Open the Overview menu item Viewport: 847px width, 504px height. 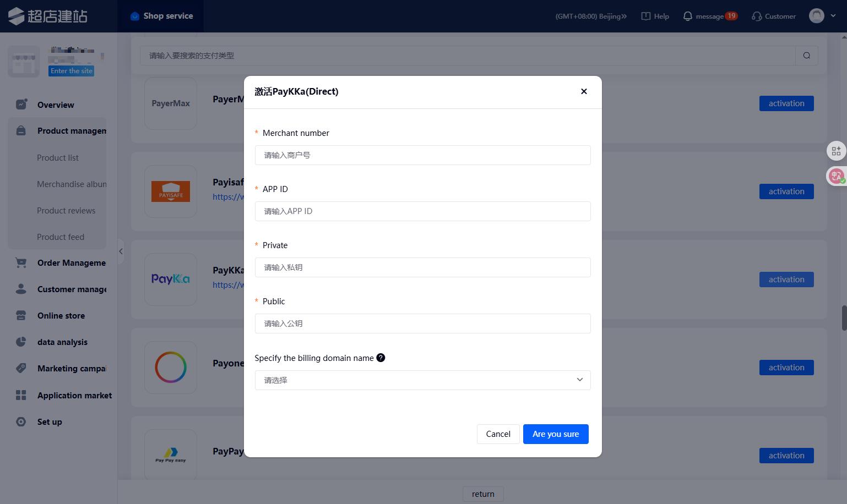click(55, 105)
